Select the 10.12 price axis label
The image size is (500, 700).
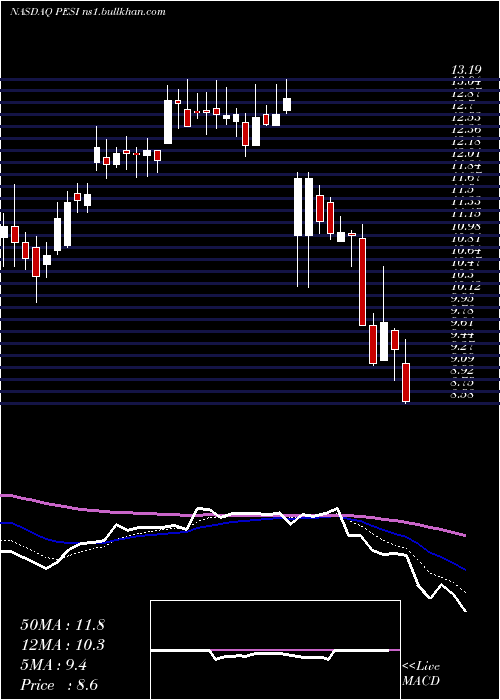click(x=466, y=286)
